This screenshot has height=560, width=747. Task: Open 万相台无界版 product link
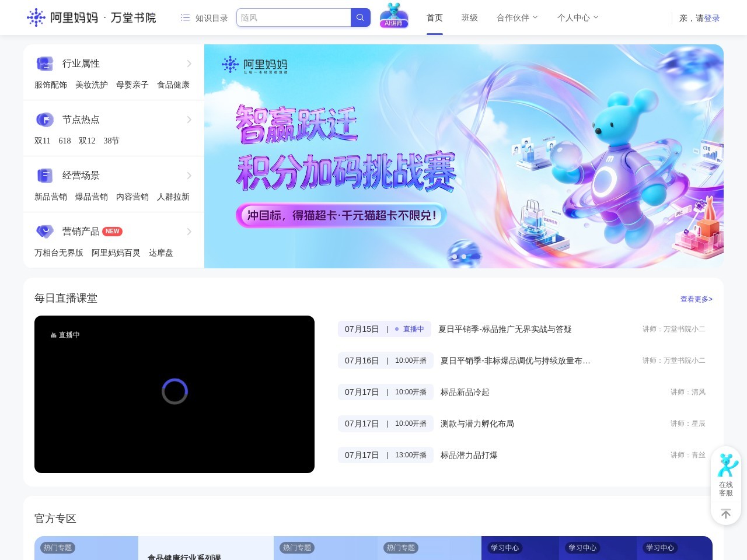[x=59, y=253]
